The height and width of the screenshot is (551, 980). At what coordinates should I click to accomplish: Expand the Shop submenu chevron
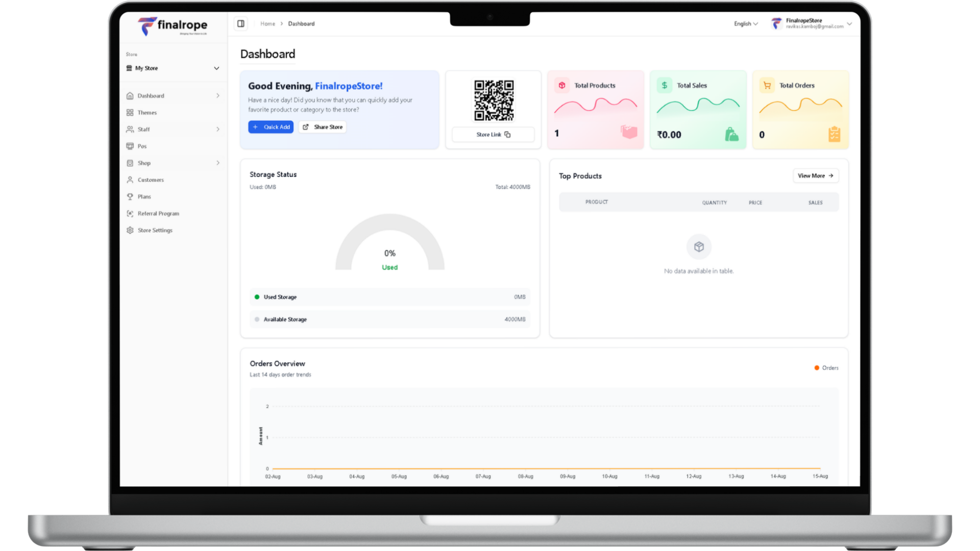click(x=218, y=163)
